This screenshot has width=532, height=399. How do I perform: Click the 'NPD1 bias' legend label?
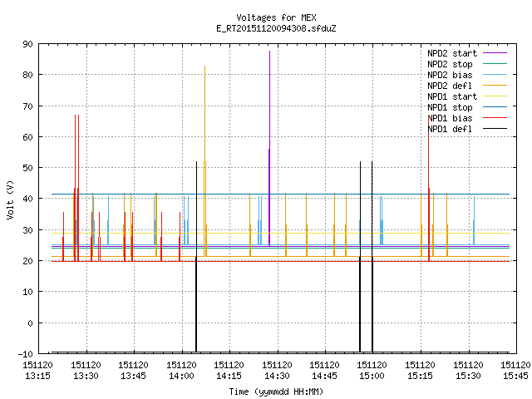(x=450, y=118)
